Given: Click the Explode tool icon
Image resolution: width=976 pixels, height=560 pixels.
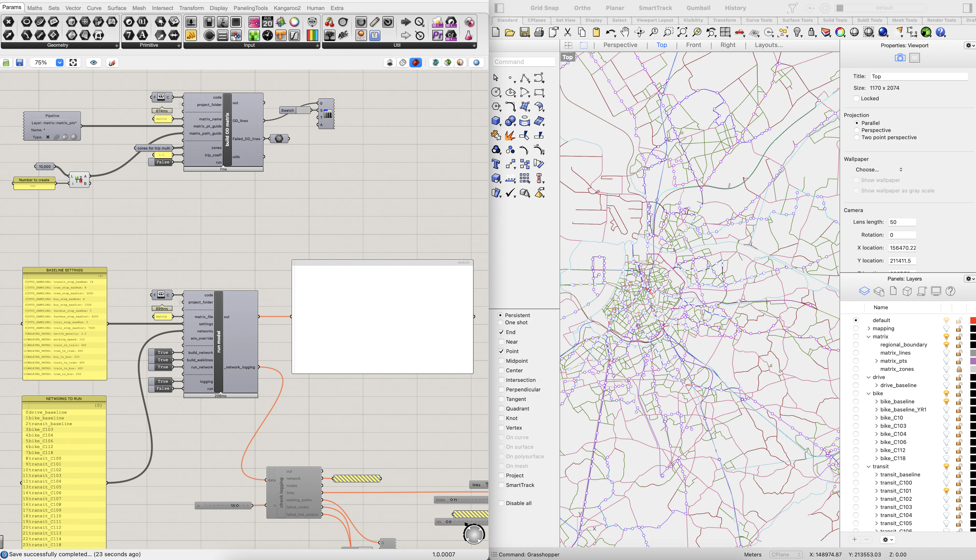Looking at the screenshot, I should point(510,135).
